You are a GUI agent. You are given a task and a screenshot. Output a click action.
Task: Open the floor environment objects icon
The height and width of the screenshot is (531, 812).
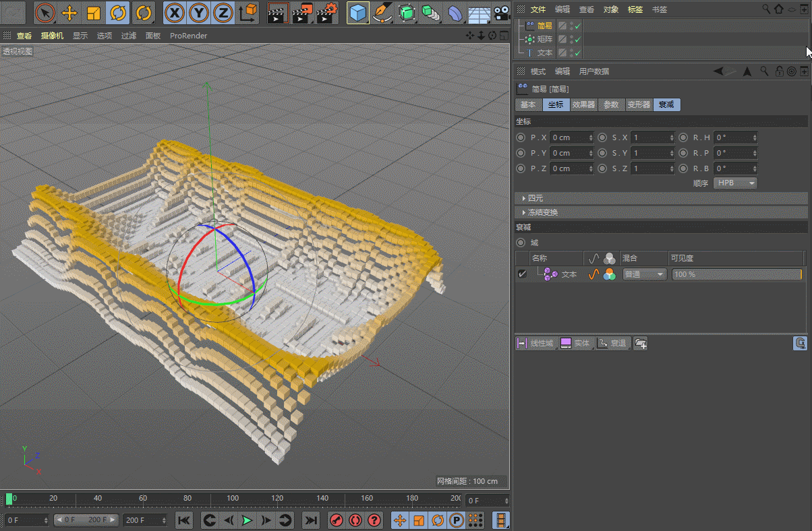[479, 12]
